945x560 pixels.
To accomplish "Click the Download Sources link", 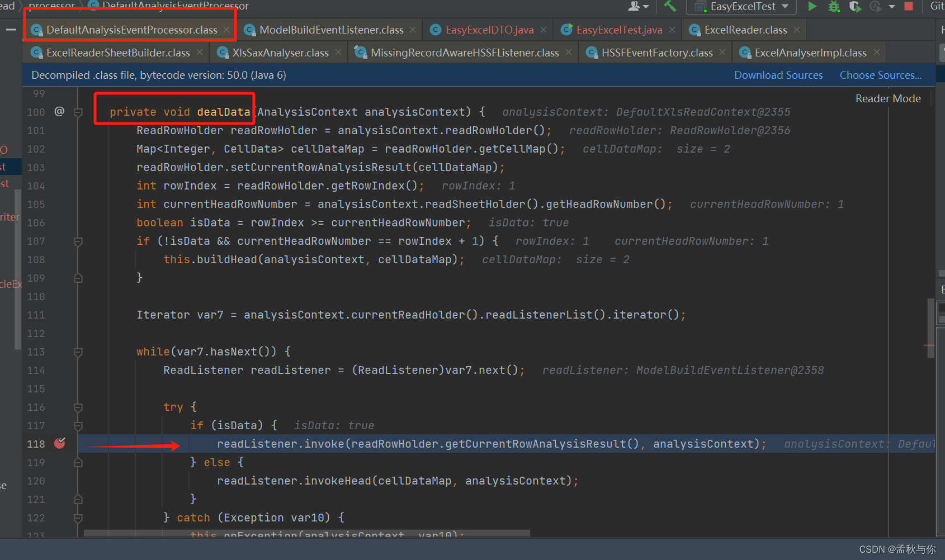I will [778, 75].
